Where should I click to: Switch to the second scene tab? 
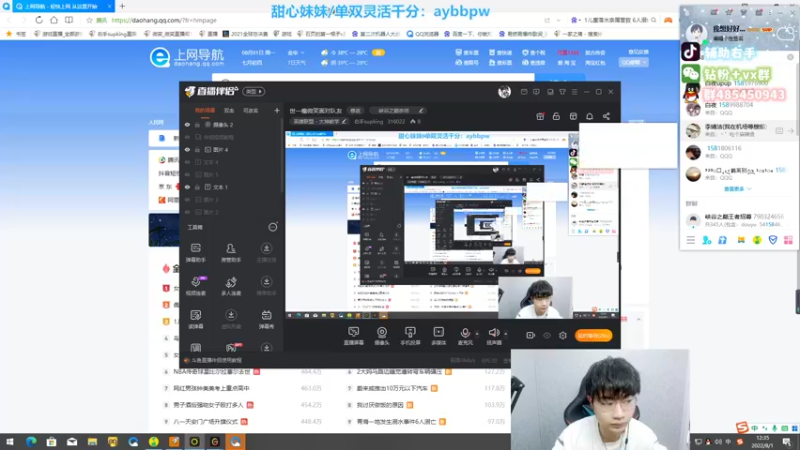tap(229, 110)
